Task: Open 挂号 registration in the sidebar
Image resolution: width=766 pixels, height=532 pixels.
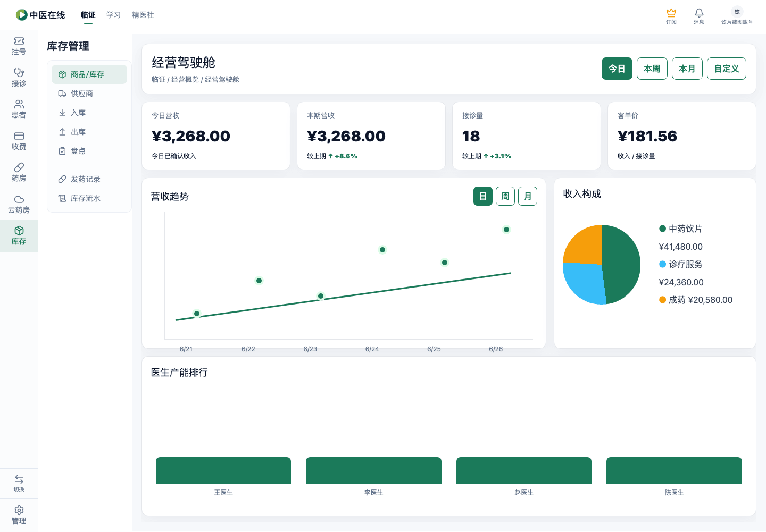Action: coord(19,46)
